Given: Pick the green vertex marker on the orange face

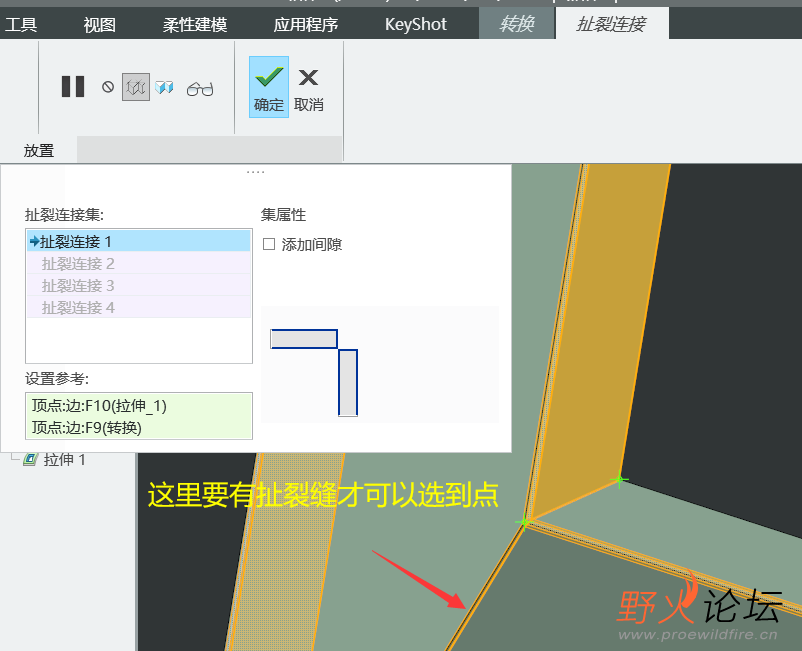Looking at the screenshot, I should tap(619, 480).
